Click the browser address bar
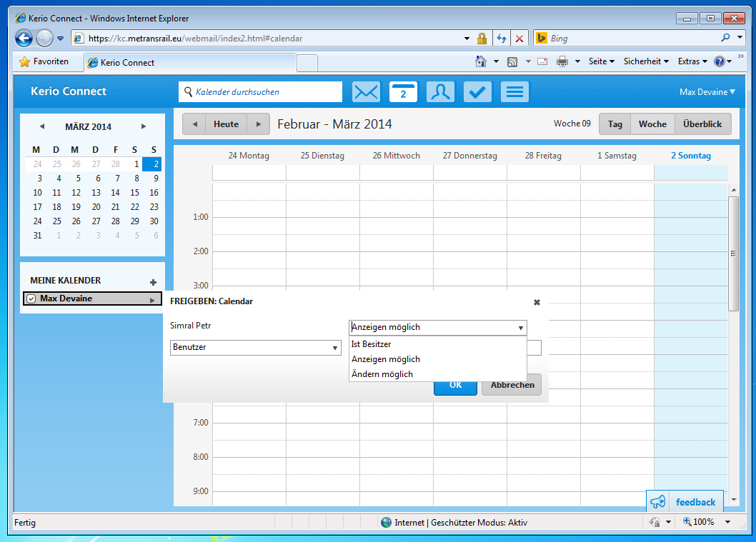Viewport: 756px width, 542px height. click(x=272, y=39)
